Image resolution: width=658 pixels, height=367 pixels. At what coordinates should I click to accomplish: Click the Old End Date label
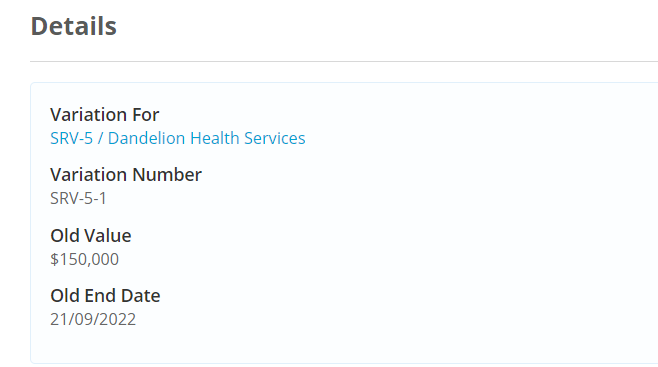point(105,296)
